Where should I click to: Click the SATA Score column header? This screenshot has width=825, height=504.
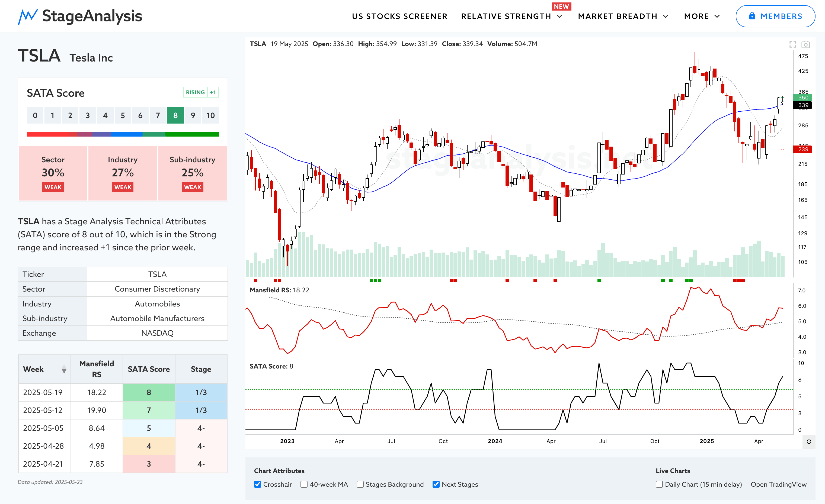pyautogui.click(x=149, y=369)
